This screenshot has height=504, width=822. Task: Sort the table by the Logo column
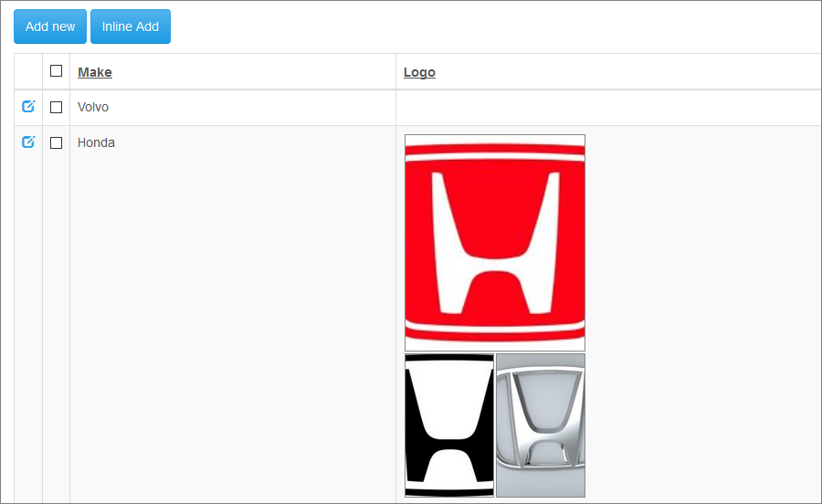pos(419,72)
